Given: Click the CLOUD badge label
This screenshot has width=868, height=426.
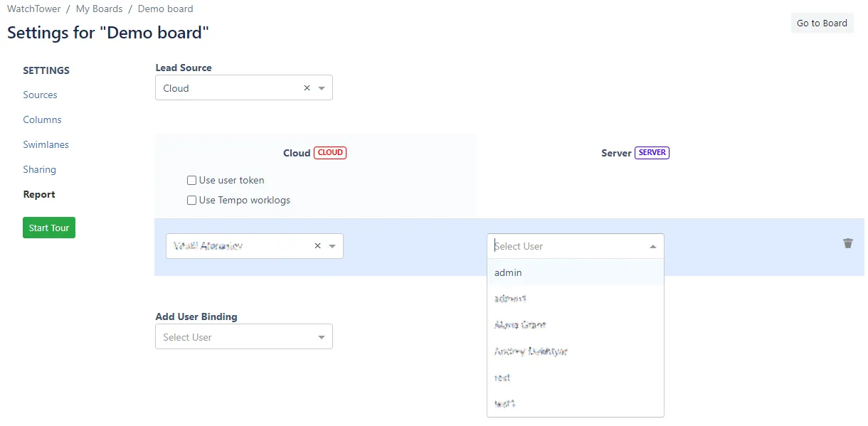Looking at the screenshot, I should click(330, 153).
